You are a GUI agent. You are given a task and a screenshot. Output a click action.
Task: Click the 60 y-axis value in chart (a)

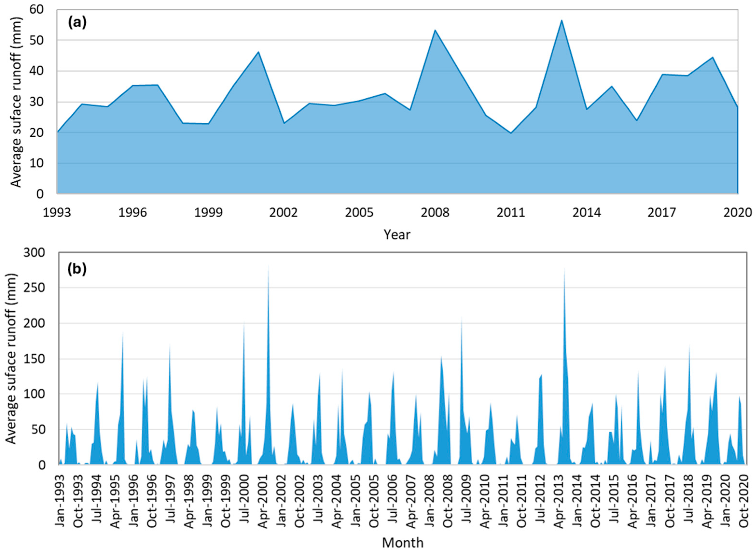tap(37, 9)
